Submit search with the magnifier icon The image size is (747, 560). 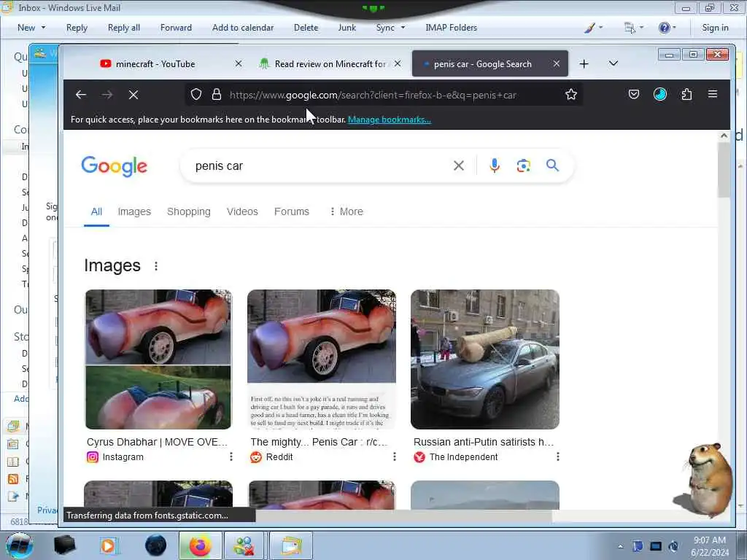553,166
